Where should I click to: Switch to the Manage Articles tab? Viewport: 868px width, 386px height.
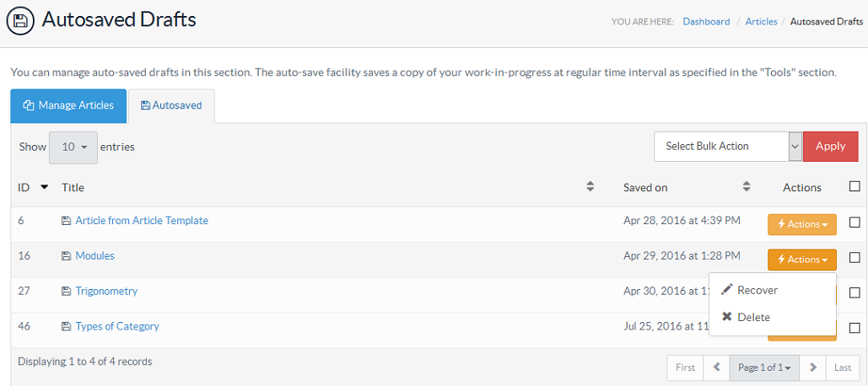click(x=68, y=105)
